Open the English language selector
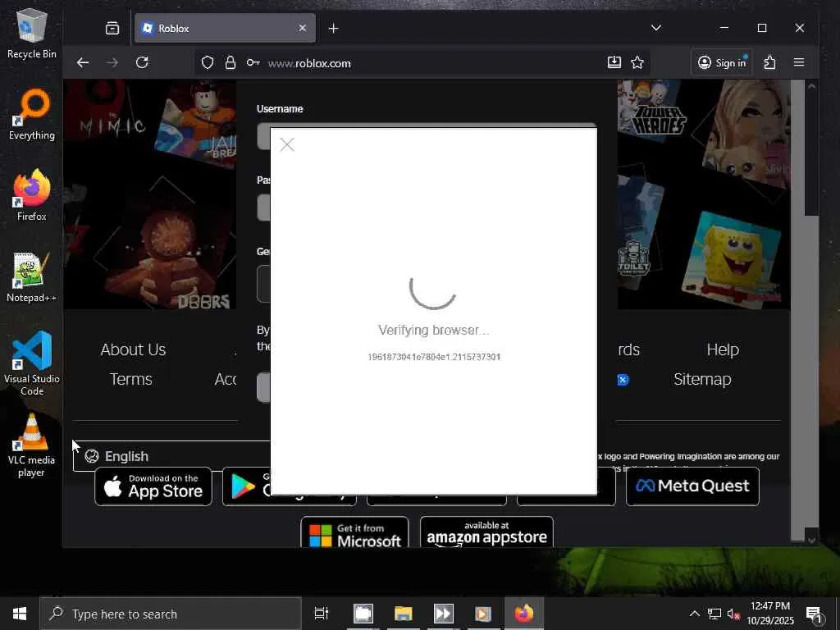840x630 pixels. (x=171, y=456)
